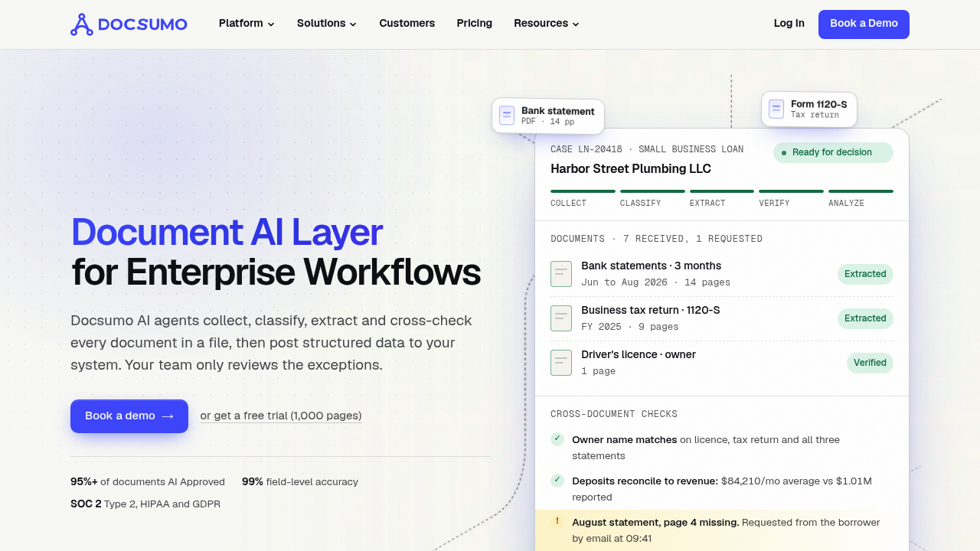Viewport: 980px width, 551px height.
Task: Click the Harbor Street Plumbing LLC title
Action: point(631,169)
